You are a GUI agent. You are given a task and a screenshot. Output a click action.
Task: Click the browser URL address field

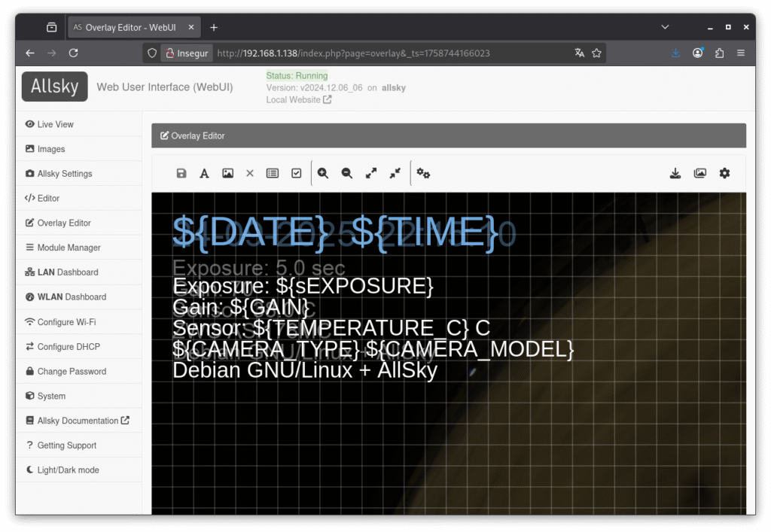(376, 53)
